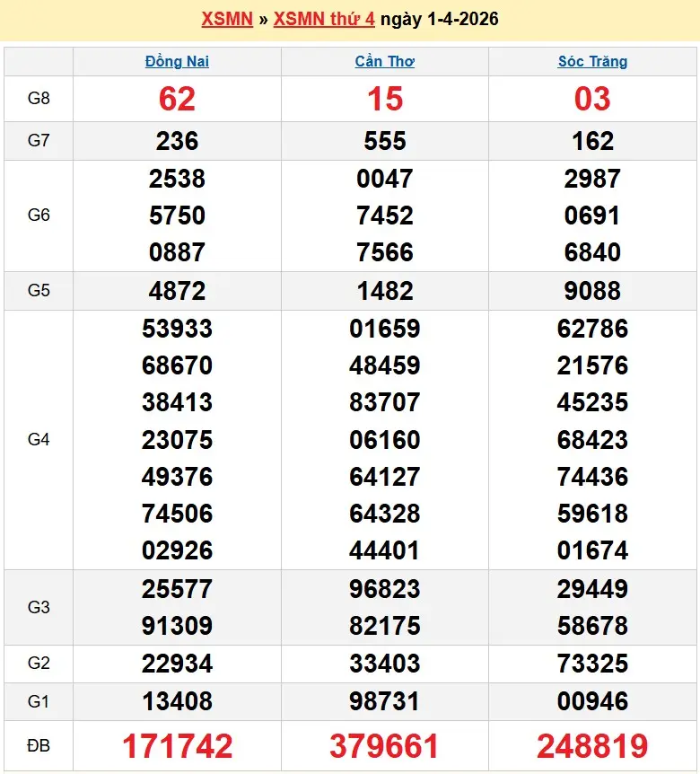The height and width of the screenshot is (774, 700).
Task: Click the red G8 number 15
Action: (x=385, y=99)
